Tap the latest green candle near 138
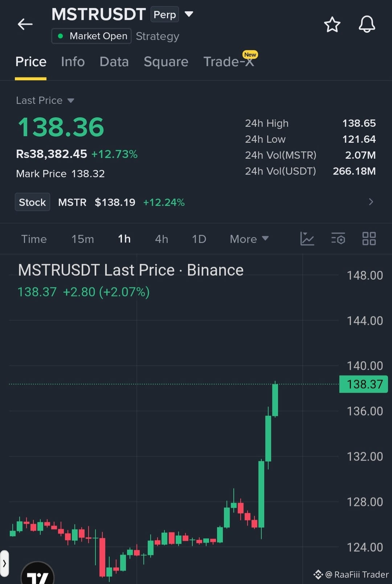Screen dimensions: 392x584 (x=275, y=400)
